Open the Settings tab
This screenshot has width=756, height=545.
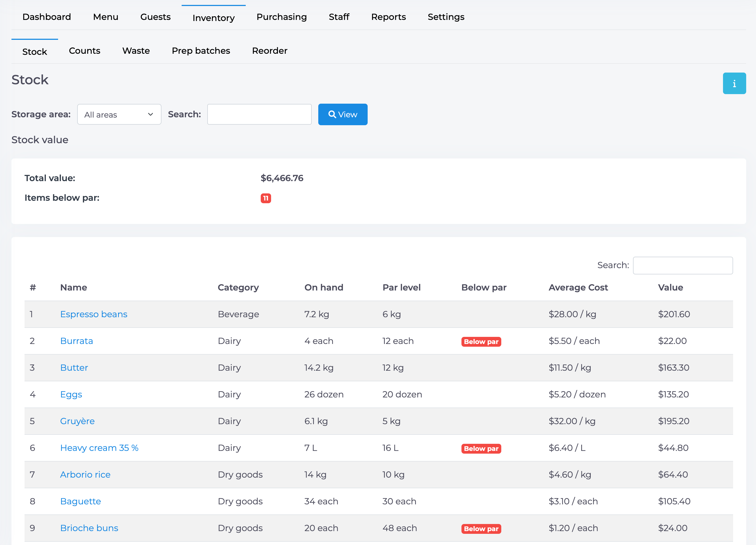[446, 17]
